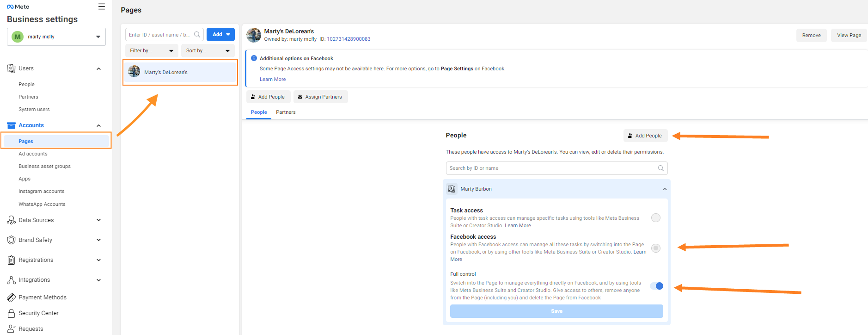Open Ad accounts in the sidebar
The width and height of the screenshot is (868, 335).
[33, 154]
